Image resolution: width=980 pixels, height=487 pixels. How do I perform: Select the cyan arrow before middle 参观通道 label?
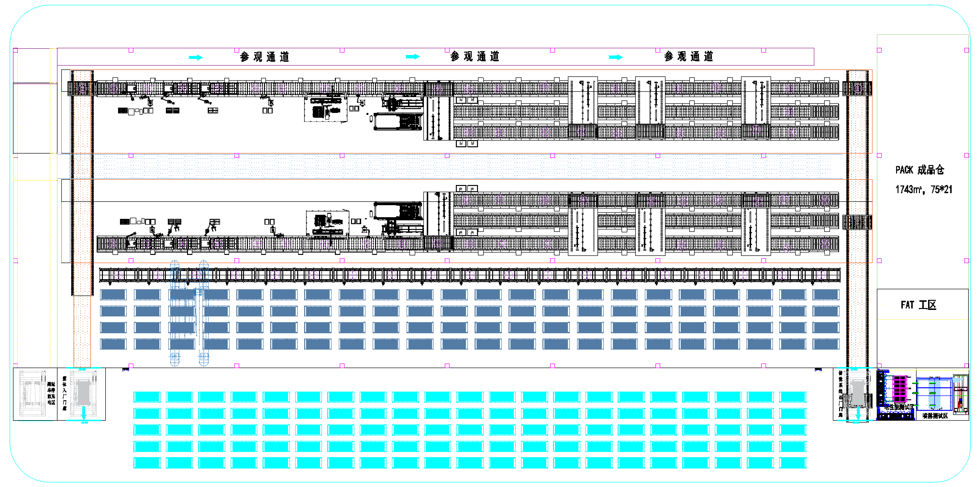[412, 57]
